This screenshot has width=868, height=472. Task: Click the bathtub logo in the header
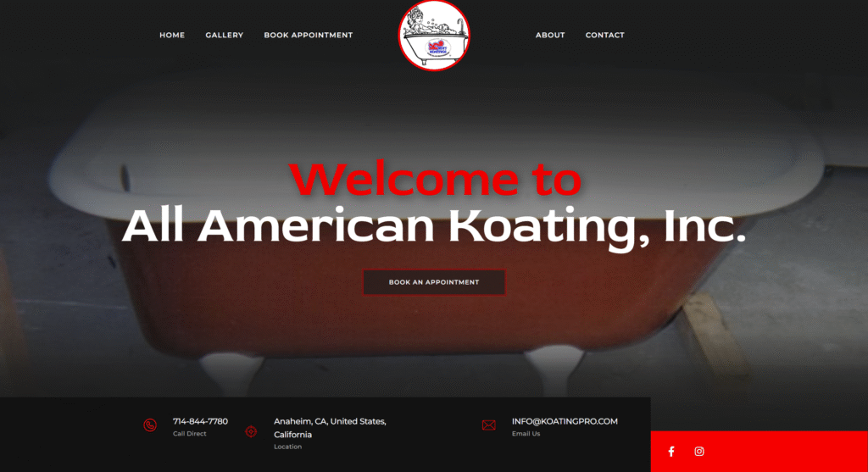click(x=434, y=36)
